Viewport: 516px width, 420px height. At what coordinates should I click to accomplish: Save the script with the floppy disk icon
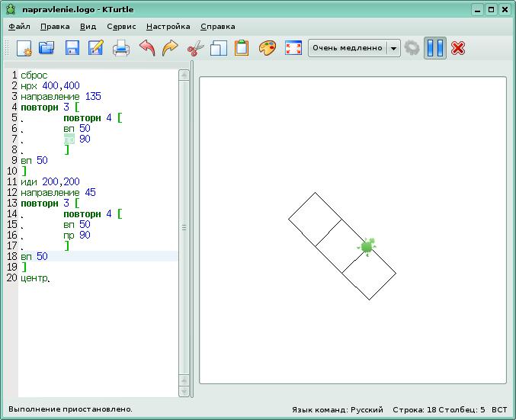tap(72, 48)
